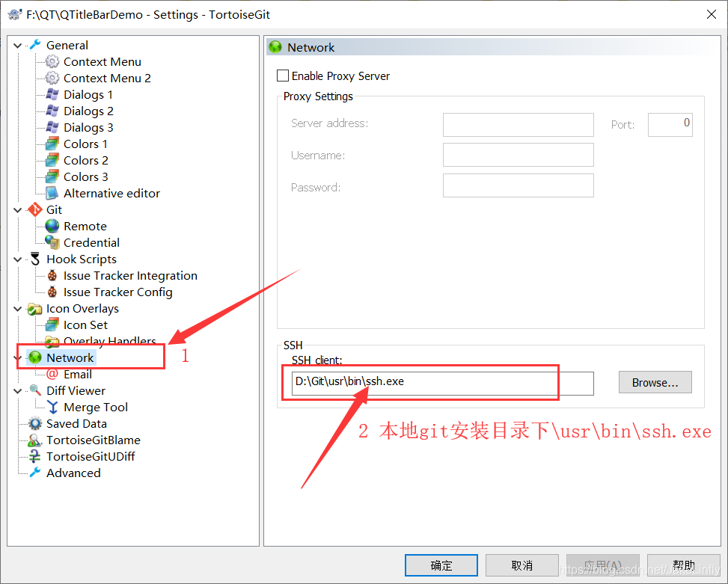Select Alternative editor in the tree
The image size is (728, 584).
111,194
